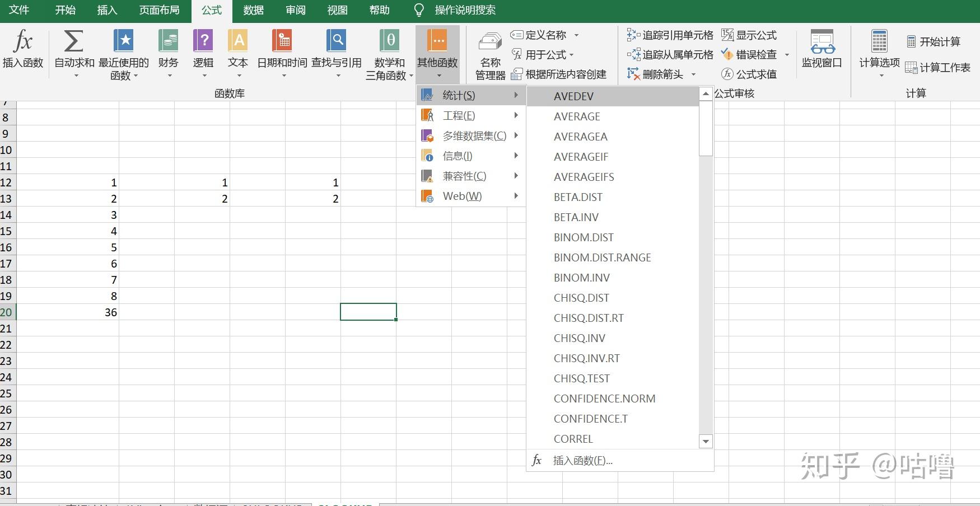
Task: Click Trace Precedents (追踪引用单元格)
Action: pos(670,35)
